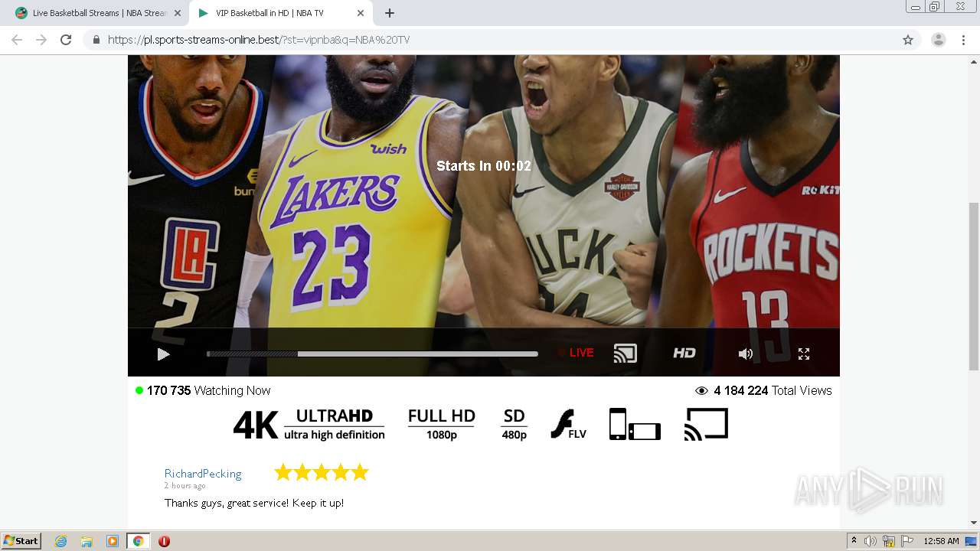Click Chrome taskbar button

tap(138, 541)
